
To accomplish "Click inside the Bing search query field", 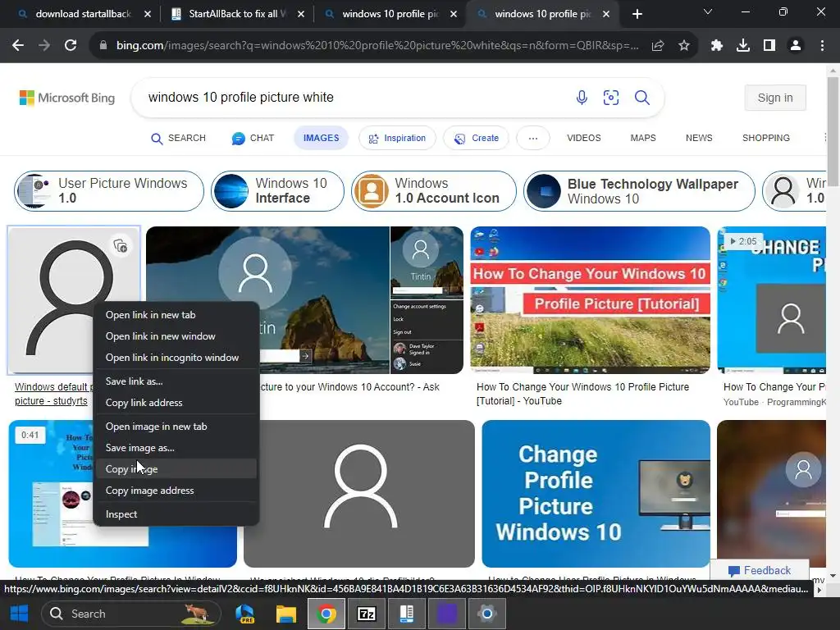I will coord(354,98).
